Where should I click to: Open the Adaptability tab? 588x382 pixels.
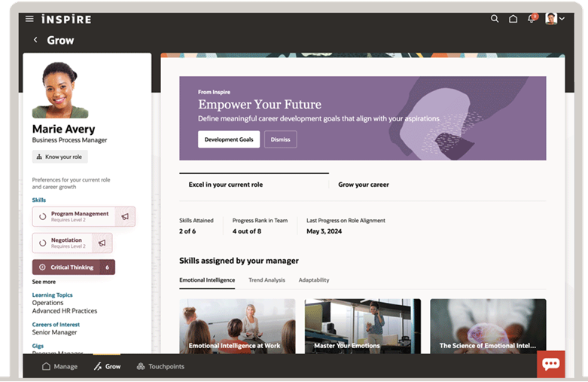(x=313, y=280)
